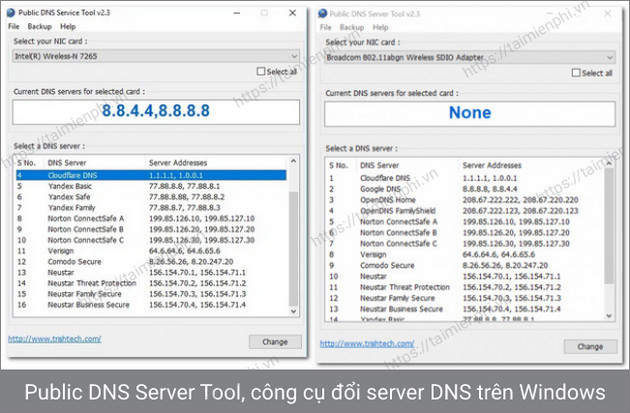Screen dimensions: 630x413
Task: Select Neustar Family Secure in left list
Action: pyautogui.click(x=151, y=294)
